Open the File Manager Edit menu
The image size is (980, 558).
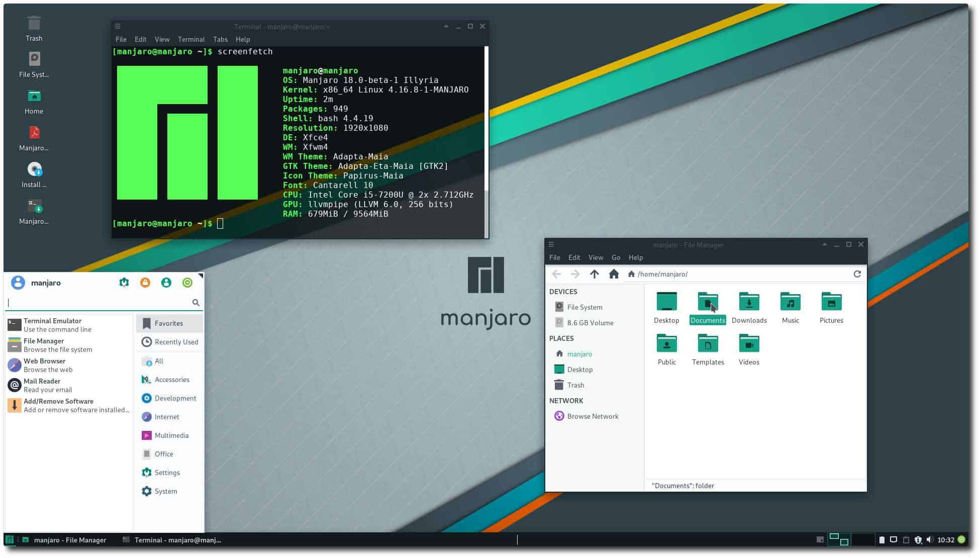pos(574,257)
